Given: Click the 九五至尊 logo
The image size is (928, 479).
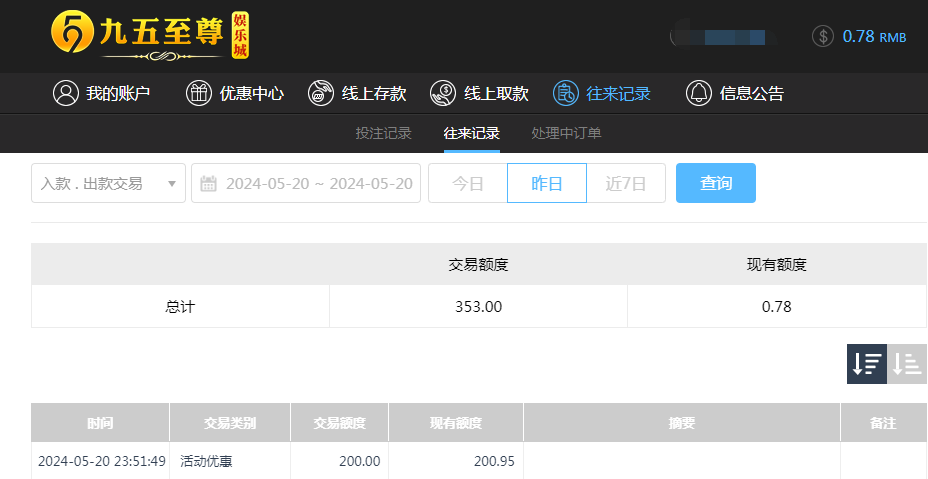Looking at the screenshot, I should pyautogui.click(x=150, y=35).
